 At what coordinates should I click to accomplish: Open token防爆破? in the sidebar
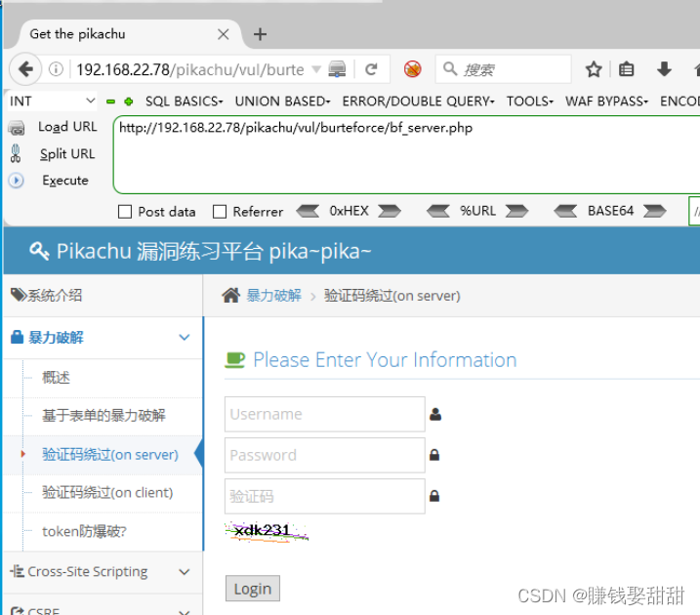point(84,532)
